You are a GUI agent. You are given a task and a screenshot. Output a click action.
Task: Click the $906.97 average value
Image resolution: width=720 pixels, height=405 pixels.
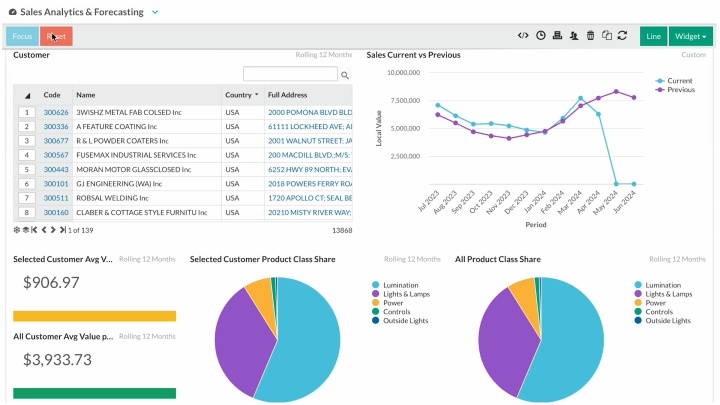(51, 282)
